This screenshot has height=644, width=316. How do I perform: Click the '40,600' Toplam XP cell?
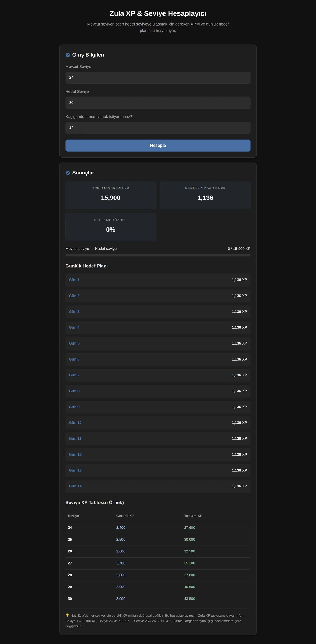[x=190, y=587]
